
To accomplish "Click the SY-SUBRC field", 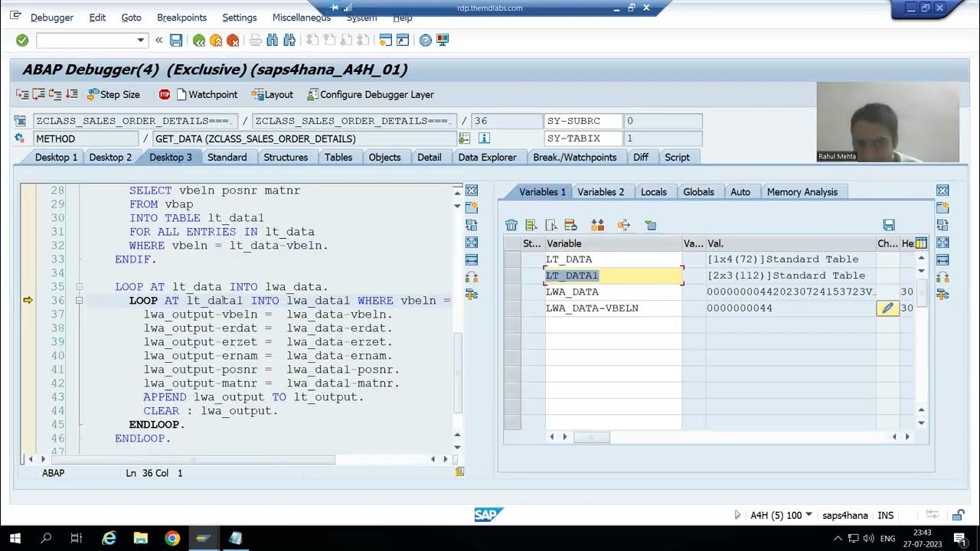I will coord(585,121).
